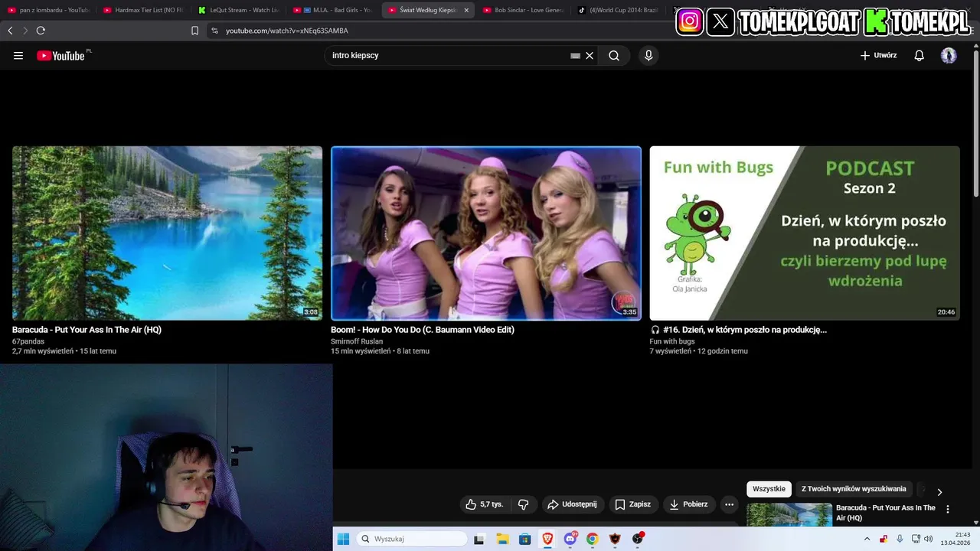This screenshot has height=551, width=980.
Task: Switch to Hardmax Tier List tab
Action: click(x=143, y=10)
